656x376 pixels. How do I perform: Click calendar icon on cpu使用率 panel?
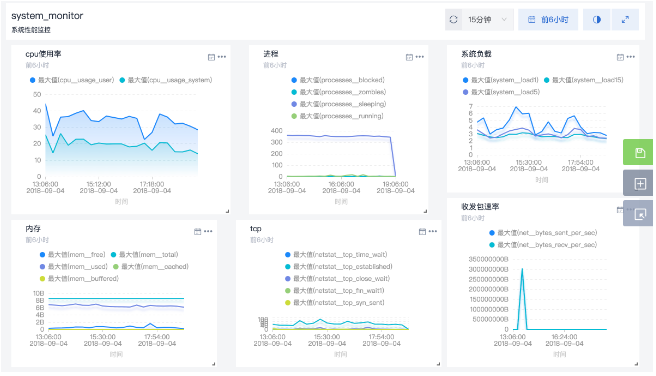coord(211,57)
